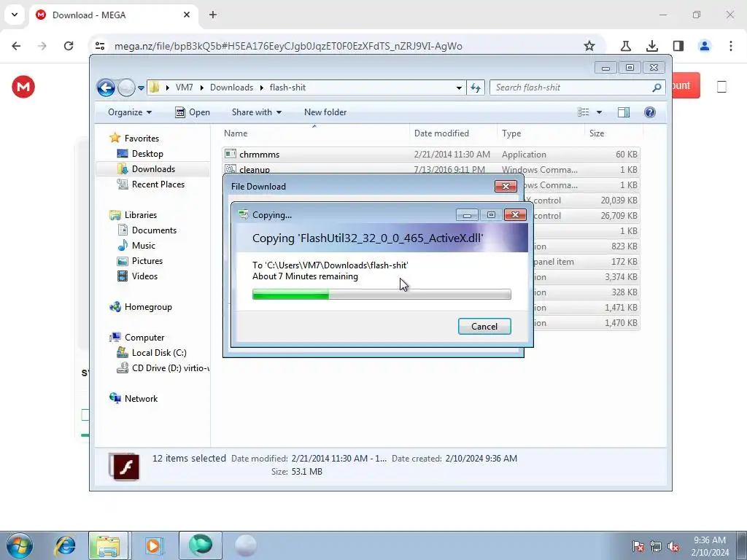Close the File Download dialog
Viewport: 747px width, 560px height.
point(506,186)
